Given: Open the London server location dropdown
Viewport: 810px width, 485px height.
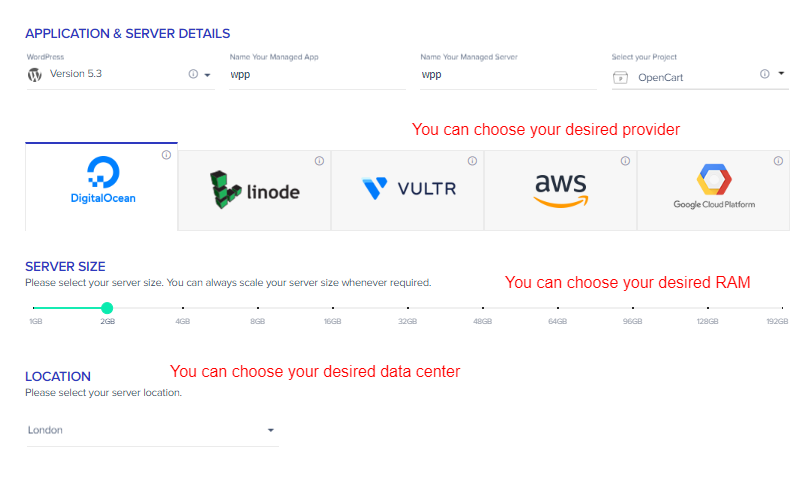Looking at the screenshot, I should (270, 431).
